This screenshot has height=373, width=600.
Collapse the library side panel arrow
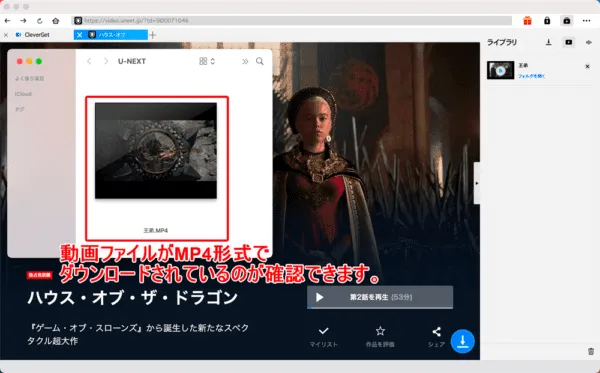click(x=477, y=183)
